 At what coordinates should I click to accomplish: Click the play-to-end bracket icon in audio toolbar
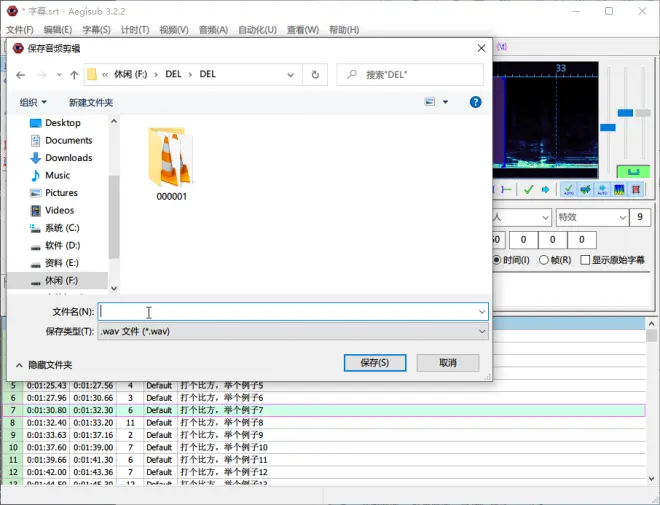[x=506, y=190]
